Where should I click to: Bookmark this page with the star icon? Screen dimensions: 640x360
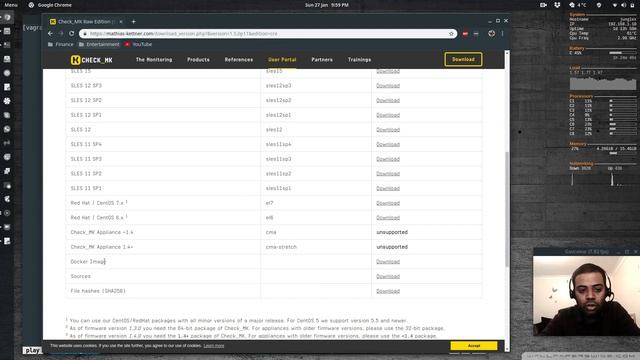pyautogui.click(x=451, y=33)
